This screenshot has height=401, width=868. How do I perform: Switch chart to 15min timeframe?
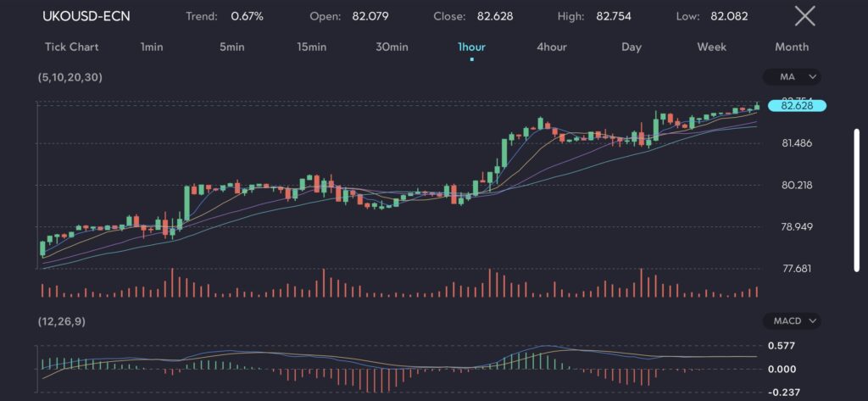click(311, 47)
